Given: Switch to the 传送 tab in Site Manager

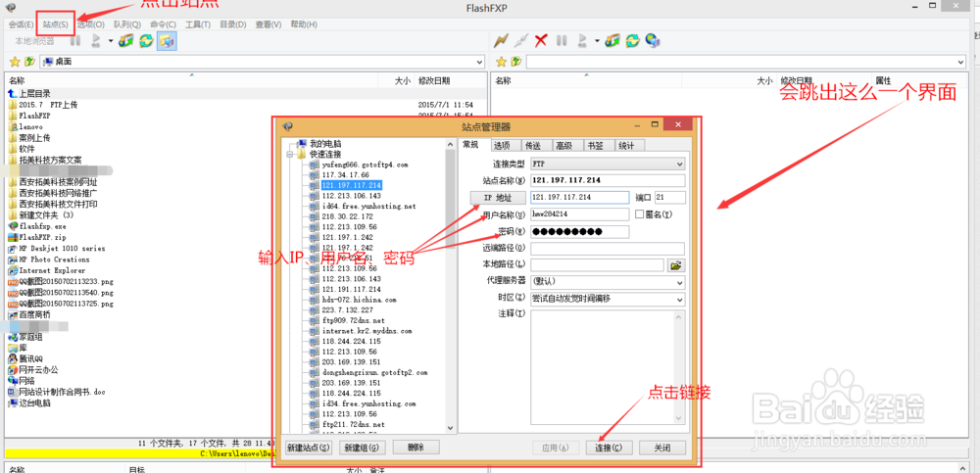Looking at the screenshot, I should coord(536,145).
